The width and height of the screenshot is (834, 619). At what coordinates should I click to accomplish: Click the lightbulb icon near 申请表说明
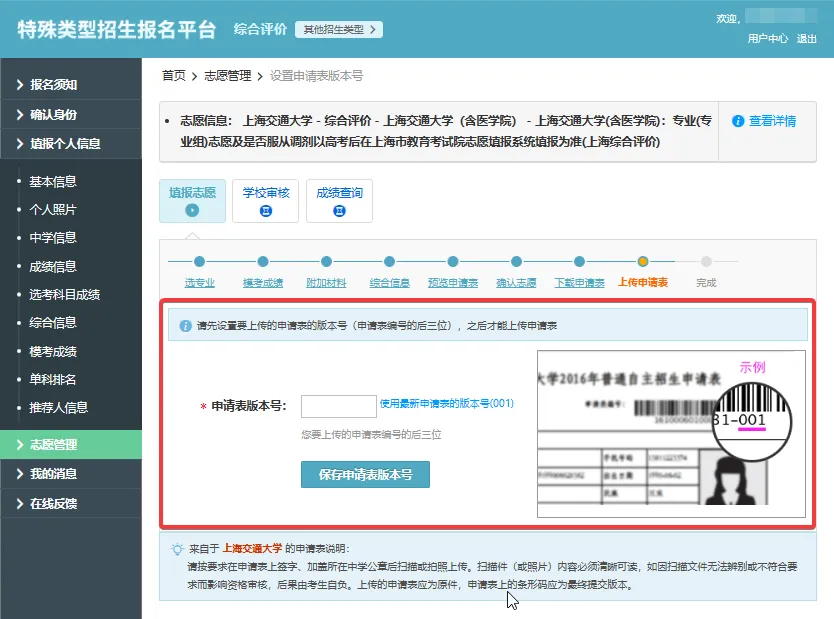coord(177,549)
